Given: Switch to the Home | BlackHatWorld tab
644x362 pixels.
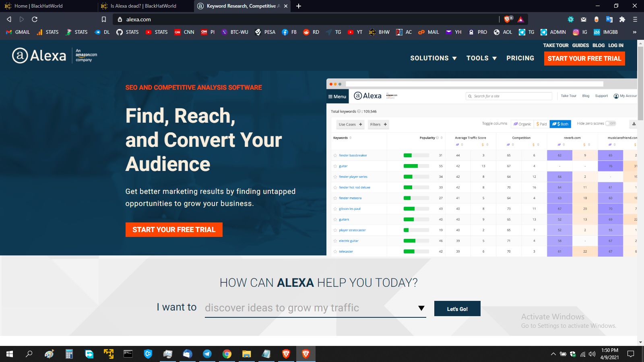Looking at the screenshot, I should point(48,6).
